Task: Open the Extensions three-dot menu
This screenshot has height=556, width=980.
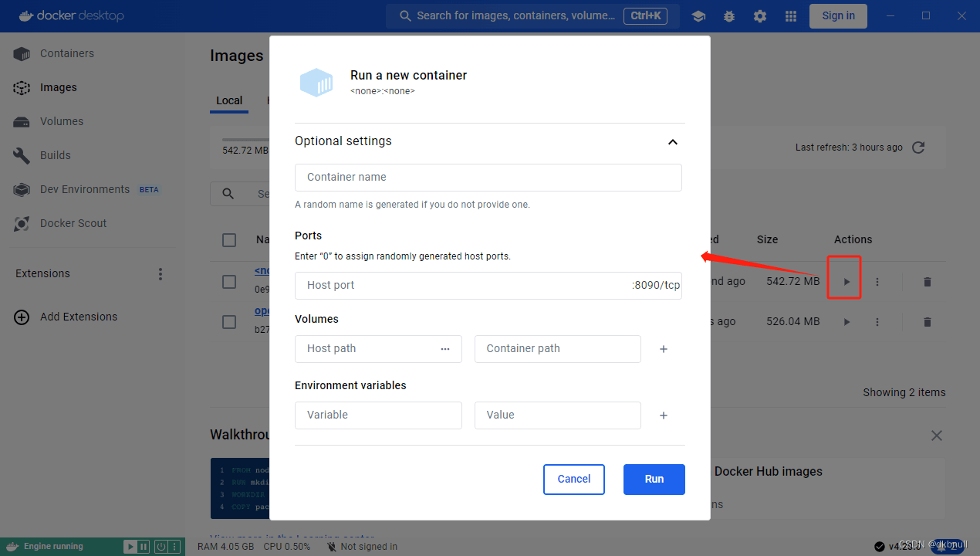Action: [x=161, y=274]
